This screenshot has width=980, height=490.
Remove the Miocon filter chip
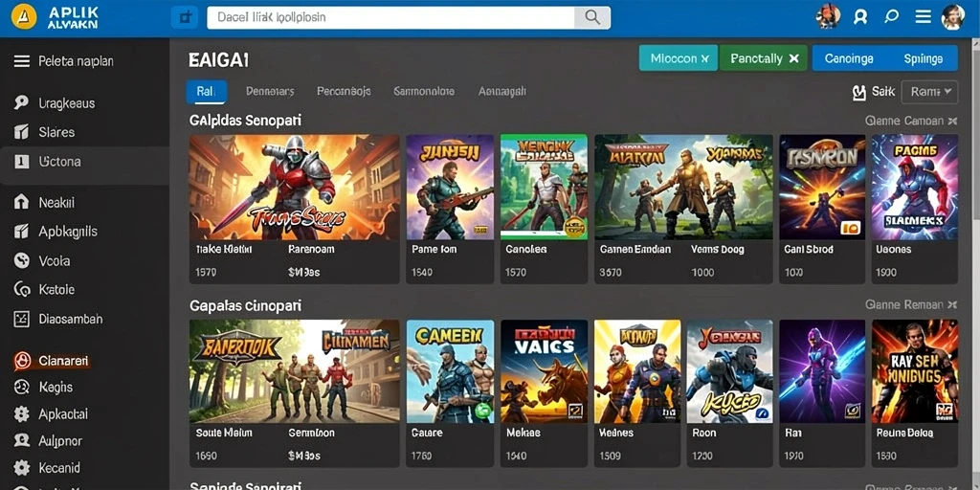tap(705, 58)
